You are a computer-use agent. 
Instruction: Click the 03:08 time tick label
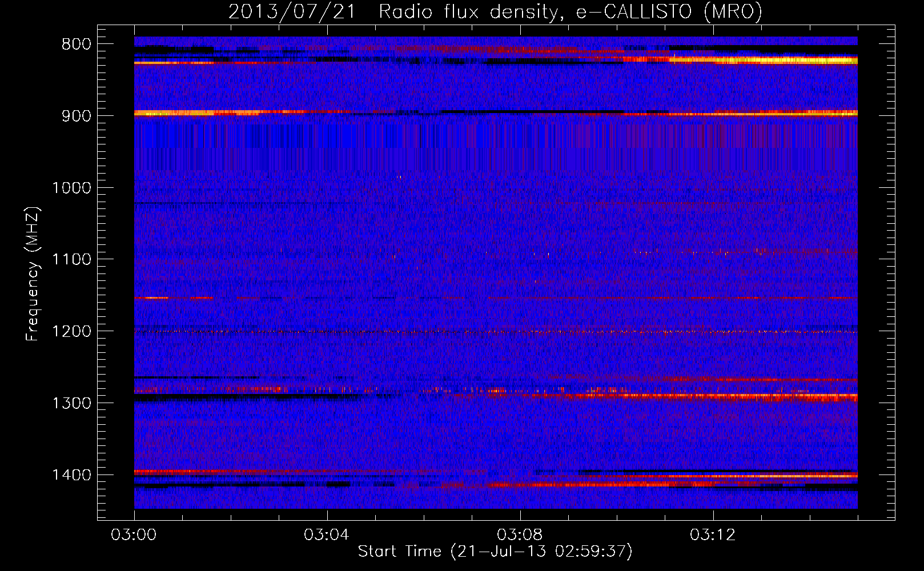pyautogui.click(x=520, y=535)
